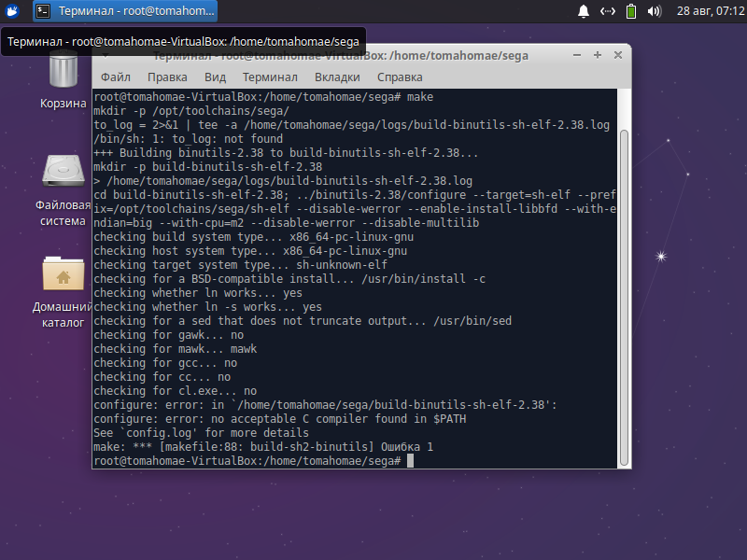Viewport: 747px width, 560px height.
Task: Click the 'checking for gcc... no' line
Action: point(165,363)
